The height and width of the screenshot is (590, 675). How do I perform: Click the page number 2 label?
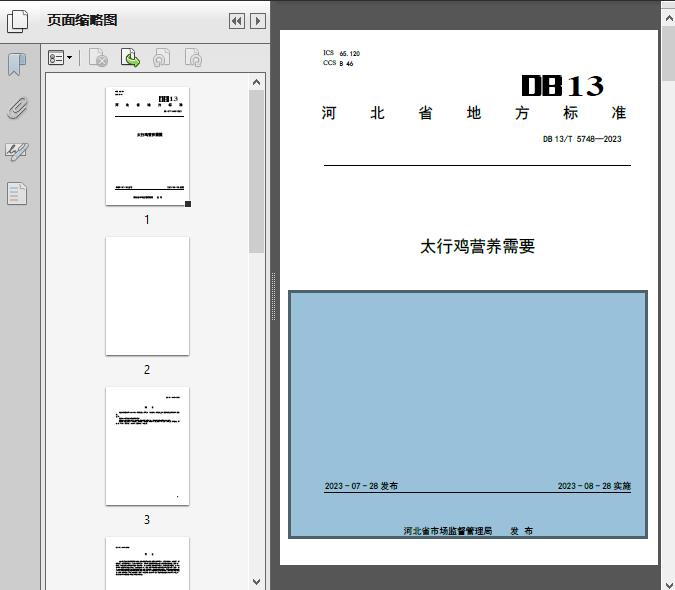[x=147, y=370]
